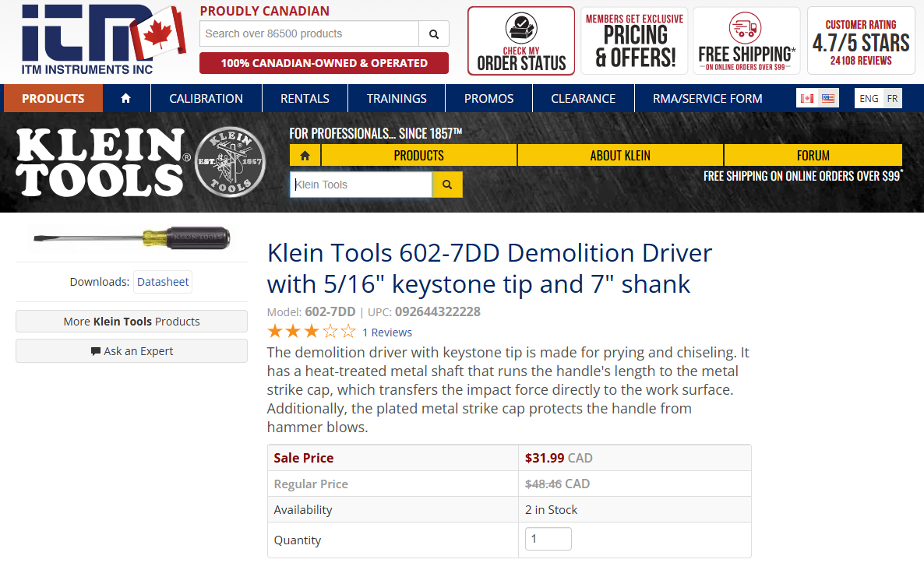
Task: Select the Canadian flag icon
Action: click(807, 98)
